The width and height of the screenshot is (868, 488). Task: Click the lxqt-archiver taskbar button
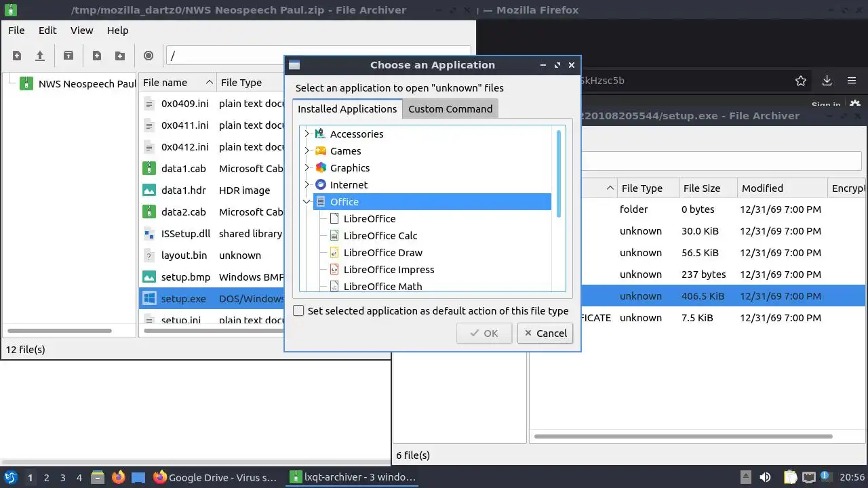353,477
